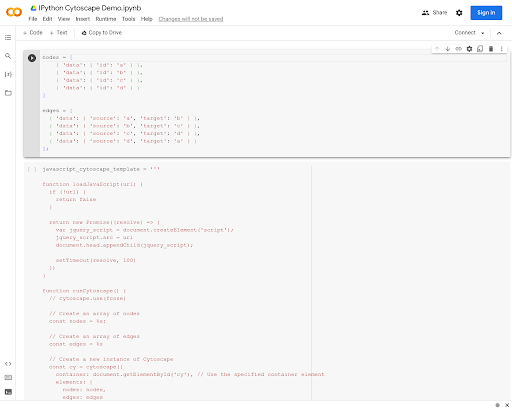
Task: Click the 'const cy = cytoscape' line
Action: click(x=86, y=367)
